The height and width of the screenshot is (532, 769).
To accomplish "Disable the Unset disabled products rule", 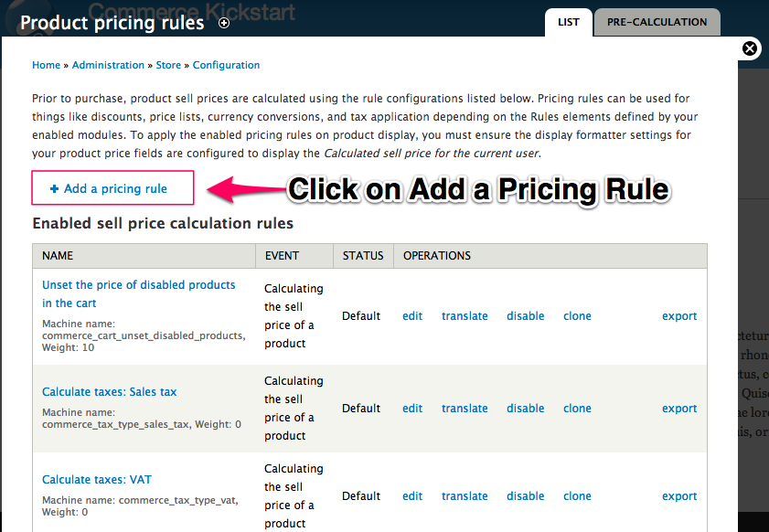I will [525, 315].
